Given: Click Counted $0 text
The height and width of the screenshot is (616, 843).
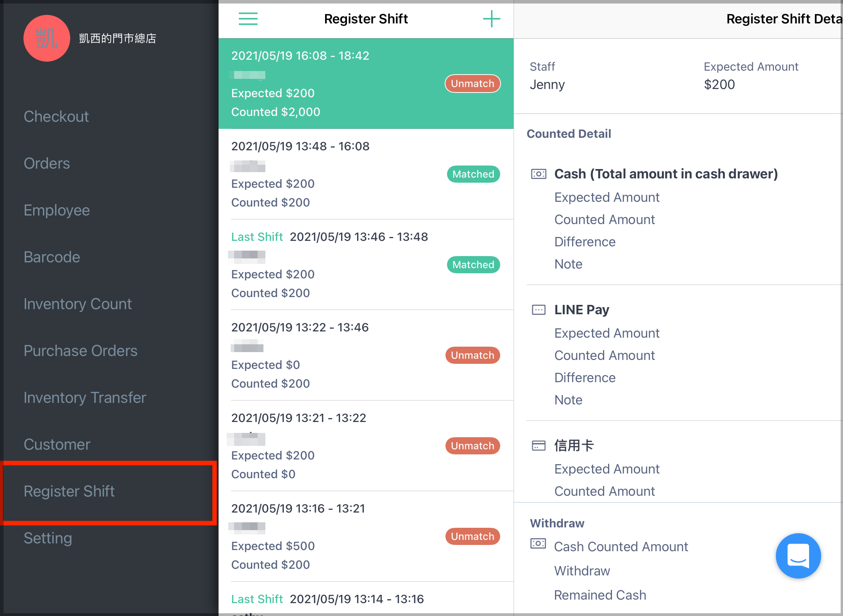Looking at the screenshot, I should click(x=263, y=474).
